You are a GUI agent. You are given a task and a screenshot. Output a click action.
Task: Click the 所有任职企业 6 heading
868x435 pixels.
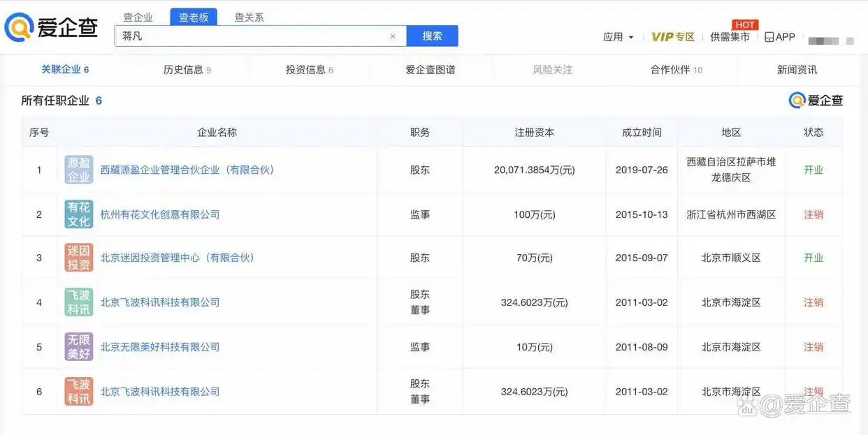click(62, 101)
